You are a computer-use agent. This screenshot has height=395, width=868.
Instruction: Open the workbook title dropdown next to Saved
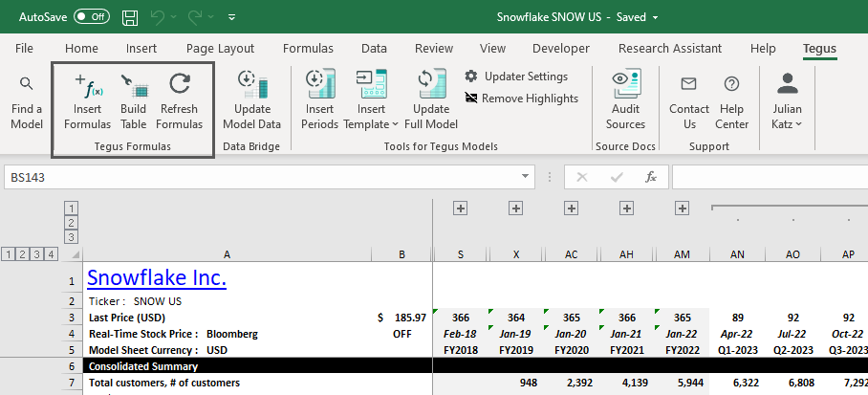656,17
